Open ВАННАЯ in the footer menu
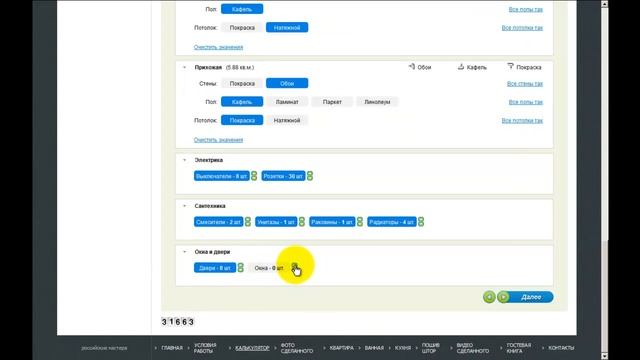Viewport: 640px width, 360px height. pos(374,348)
